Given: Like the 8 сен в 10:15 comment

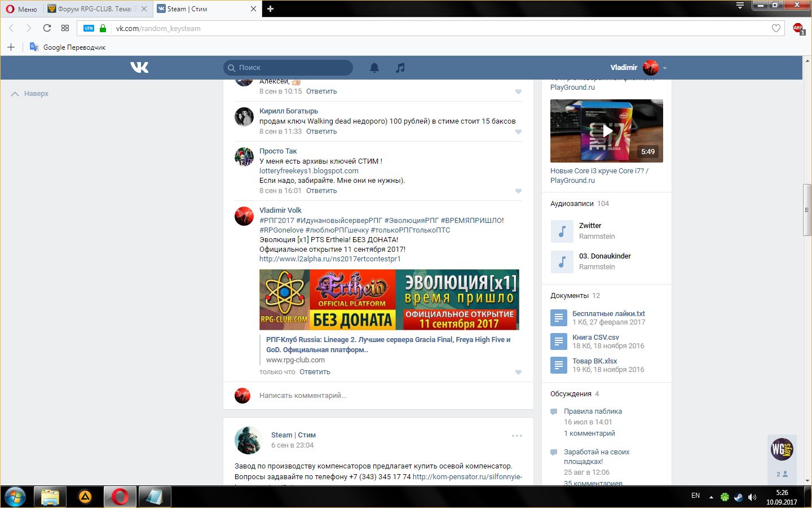Looking at the screenshot, I should point(518,92).
